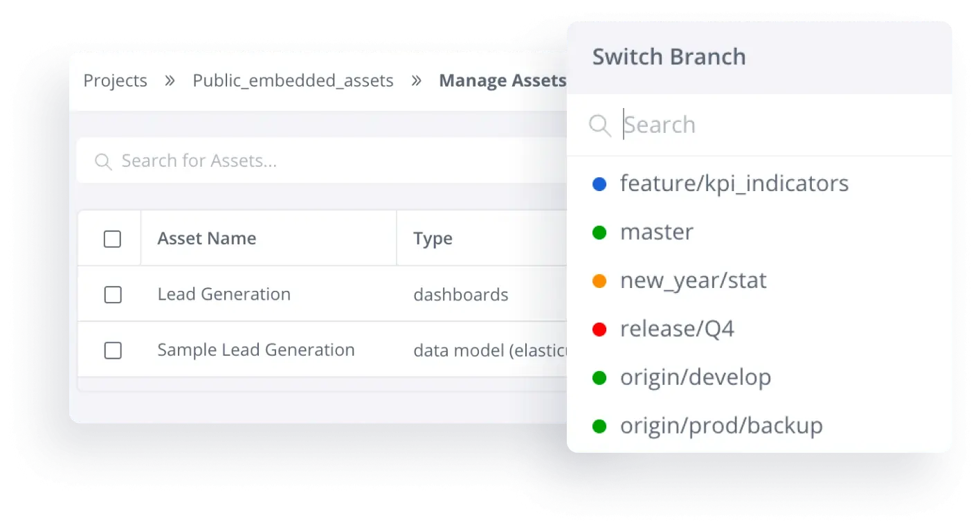The height and width of the screenshot is (529, 980).
Task: Click the magnifier icon in the branch search field
Action: pos(599,125)
